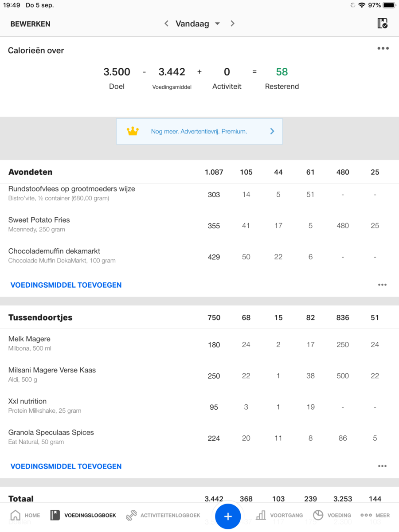Image resolution: width=399 pixels, height=532 pixels.
Task: Open Calorieën over more options dots
Action: pyautogui.click(x=383, y=48)
